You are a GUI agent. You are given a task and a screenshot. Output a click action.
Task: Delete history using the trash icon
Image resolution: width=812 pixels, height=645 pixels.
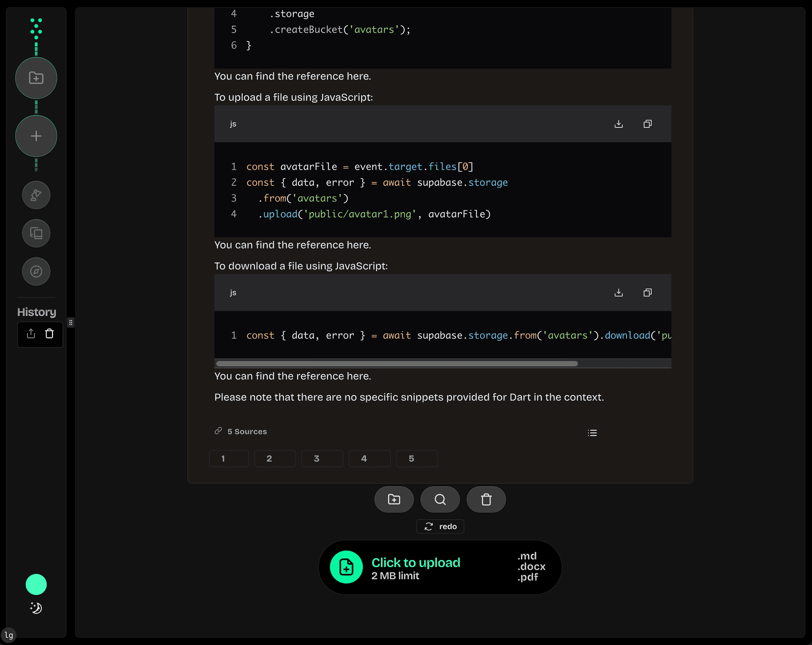49,334
